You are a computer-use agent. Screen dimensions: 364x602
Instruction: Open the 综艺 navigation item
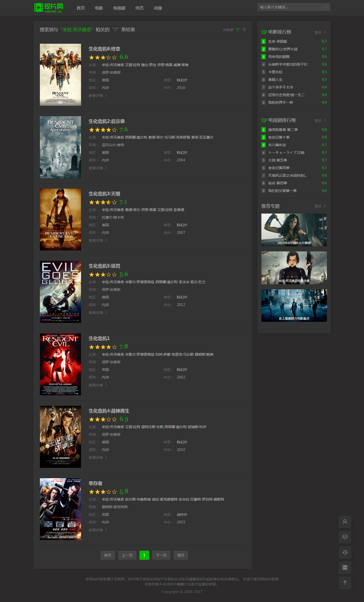click(139, 8)
